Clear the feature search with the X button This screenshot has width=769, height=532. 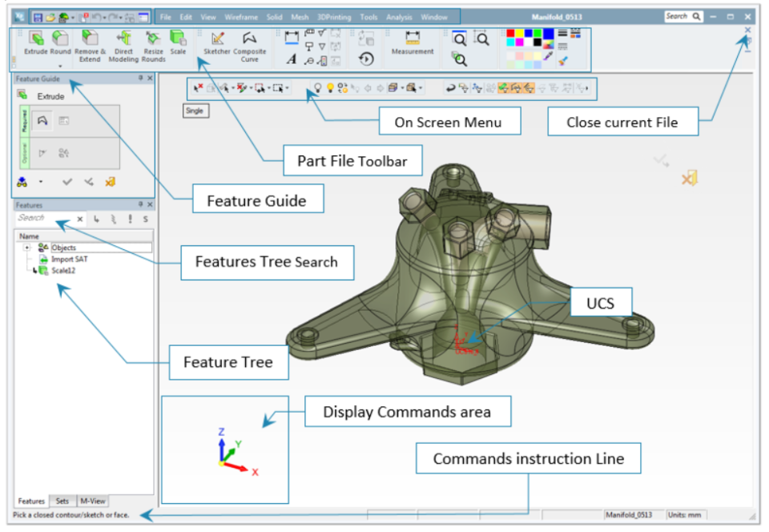pos(80,219)
